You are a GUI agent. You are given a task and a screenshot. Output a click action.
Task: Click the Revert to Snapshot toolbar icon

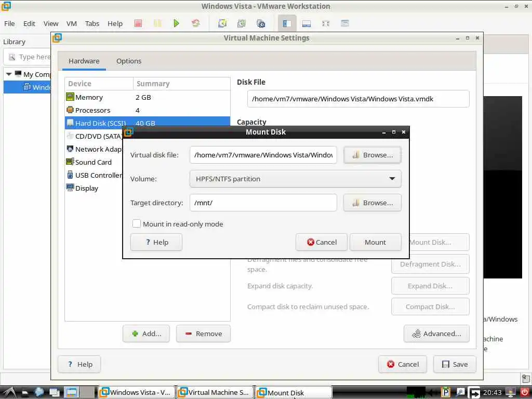coord(242,23)
